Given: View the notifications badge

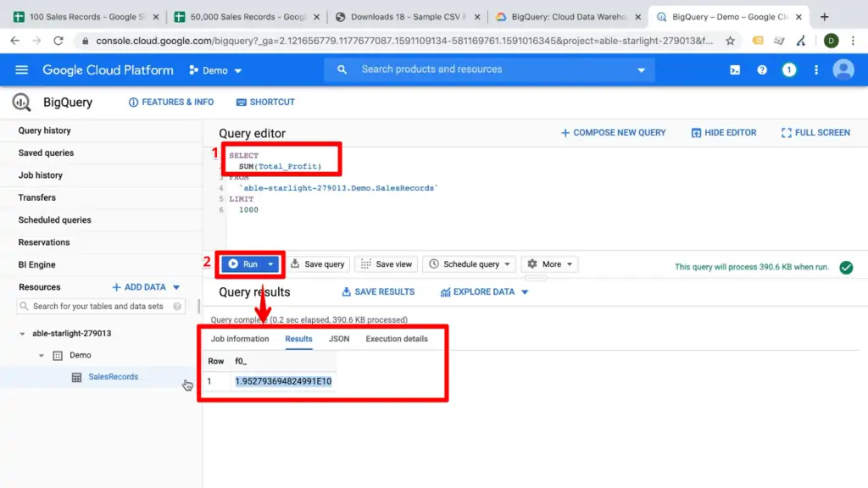Looking at the screenshot, I should click(x=789, y=71).
